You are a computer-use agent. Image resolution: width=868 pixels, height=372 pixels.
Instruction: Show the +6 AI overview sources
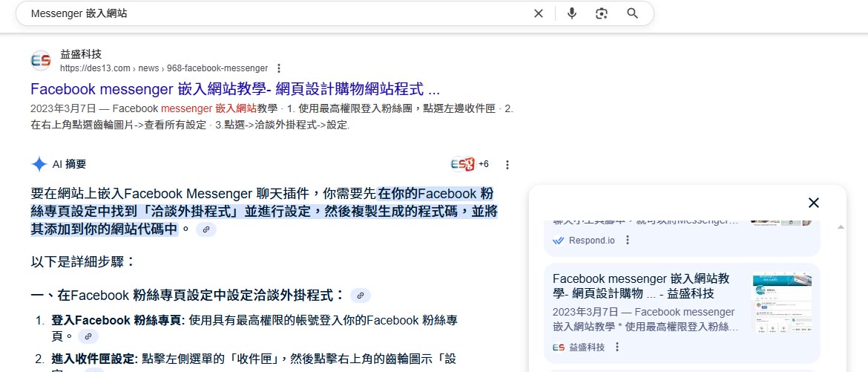tap(469, 164)
